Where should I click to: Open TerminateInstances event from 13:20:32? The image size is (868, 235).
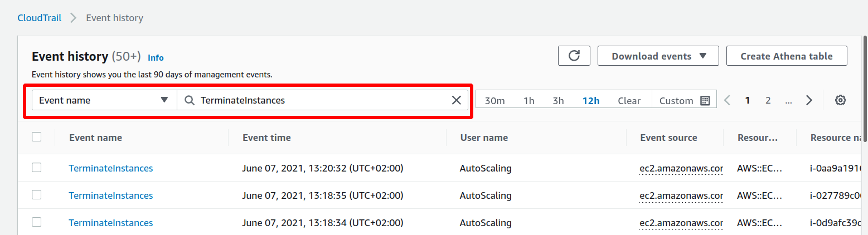pyautogui.click(x=111, y=168)
